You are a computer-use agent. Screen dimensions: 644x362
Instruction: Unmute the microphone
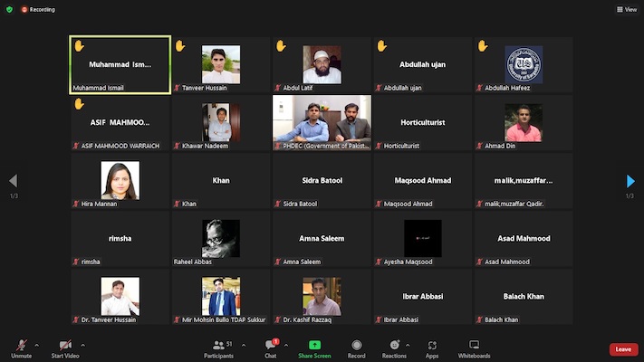click(x=21, y=347)
